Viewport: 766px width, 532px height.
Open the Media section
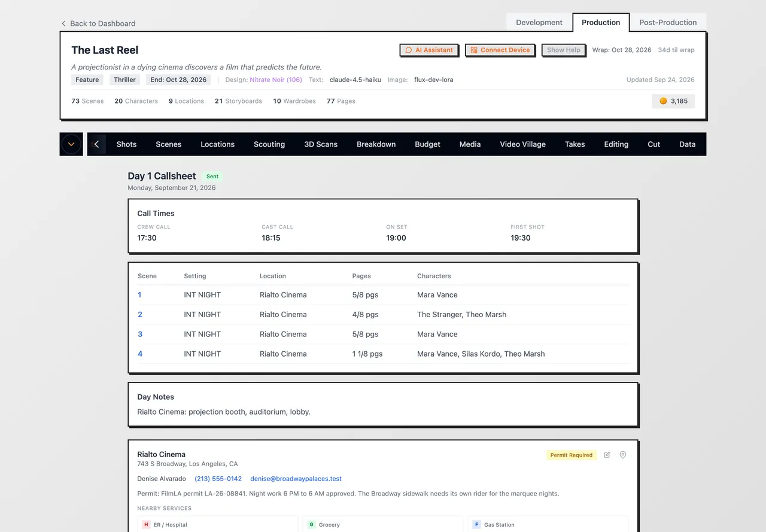pos(470,144)
